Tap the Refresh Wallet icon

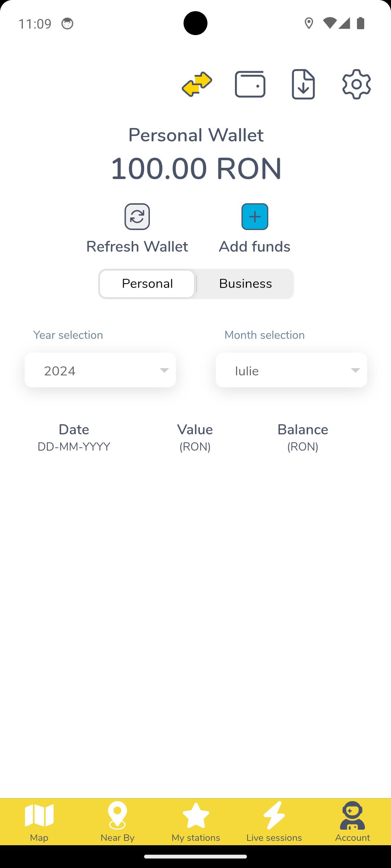(137, 217)
